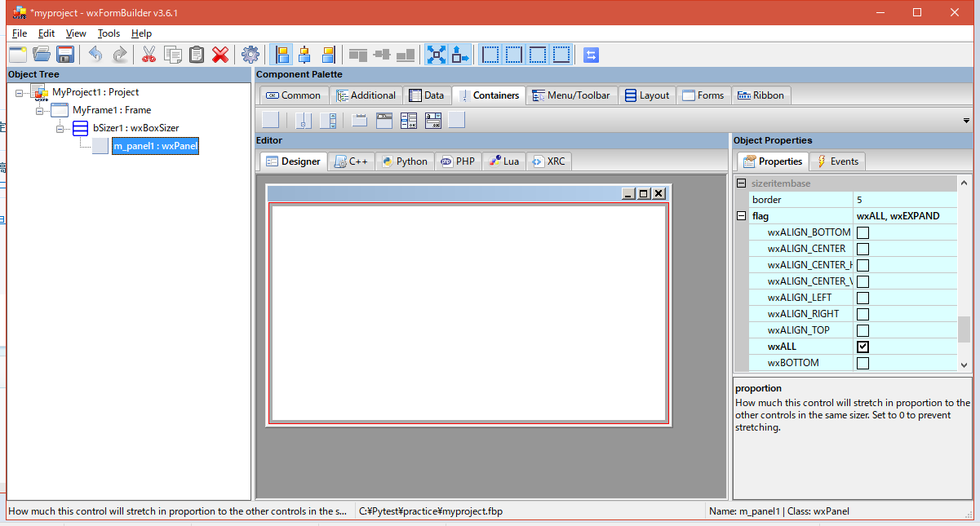Toggle the Stretch toolbar icon
Image resolution: width=980 pixels, height=526 pixels.
tap(460, 55)
